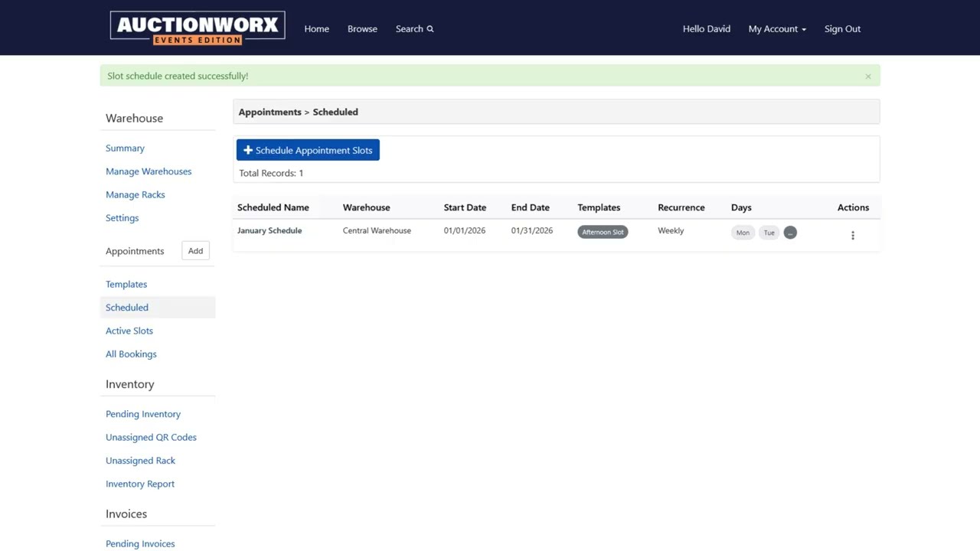Viewport: 980px width, 551px height.
Task: Open Inventory Report link
Action: click(140, 484)
